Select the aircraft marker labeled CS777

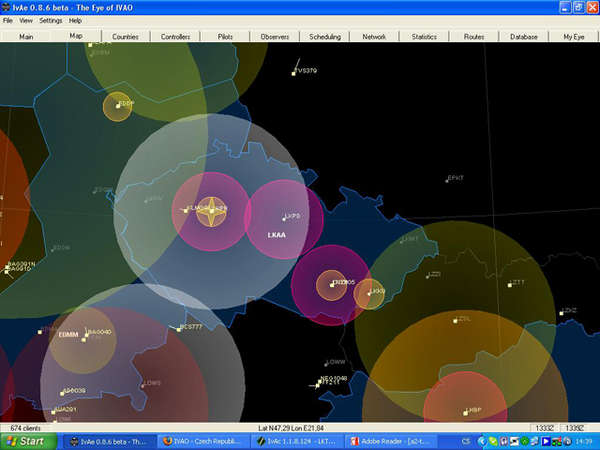pyautogui.click(x=179, y=329)
